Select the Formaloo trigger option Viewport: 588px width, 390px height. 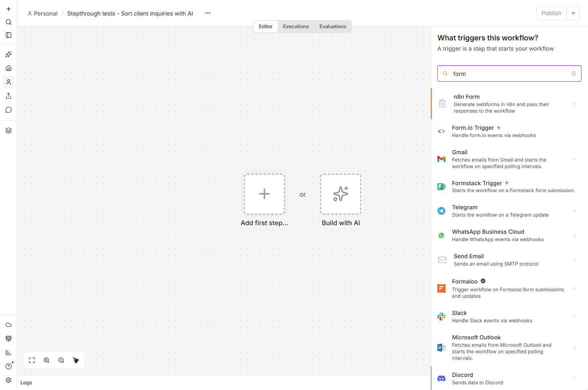tap(509, 288)
